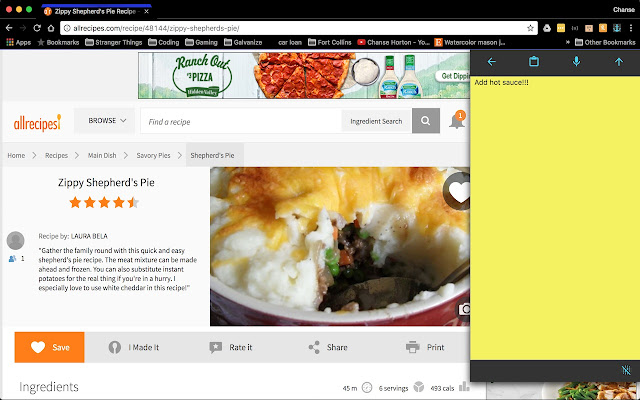
Task: Bookmark this page with the star icon
Action: (530, 28)
